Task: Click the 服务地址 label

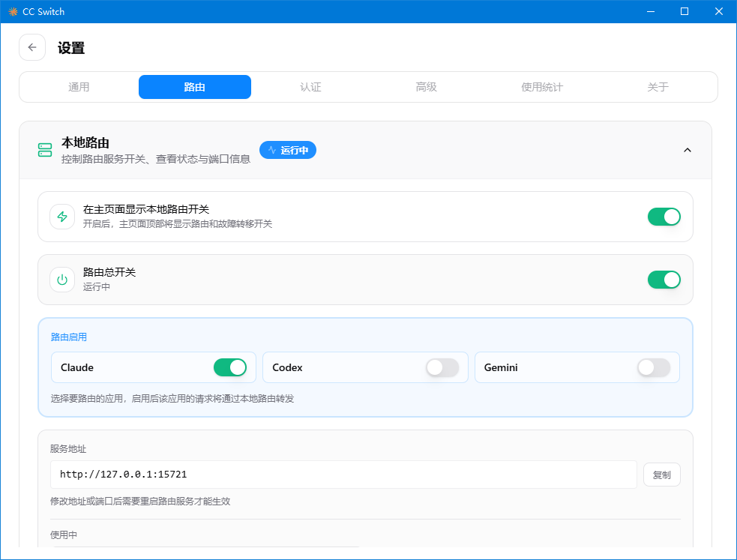Action: point(68,448)
